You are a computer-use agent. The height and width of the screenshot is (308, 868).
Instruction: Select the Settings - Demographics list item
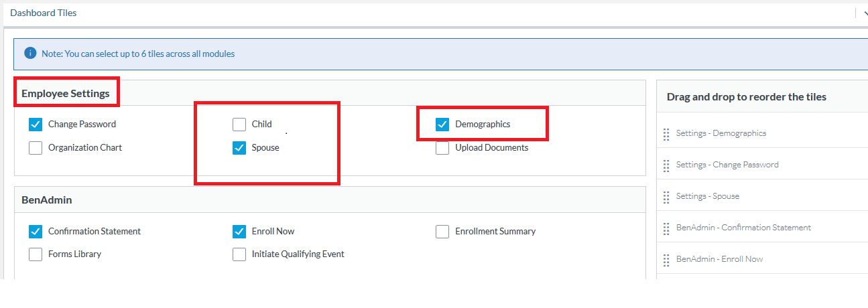click(721, 133)
